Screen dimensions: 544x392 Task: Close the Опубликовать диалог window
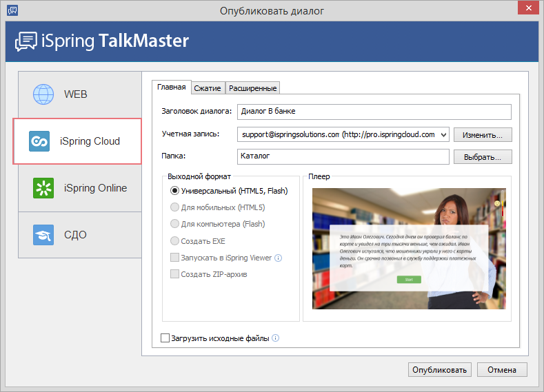click(x=528, y=8)
